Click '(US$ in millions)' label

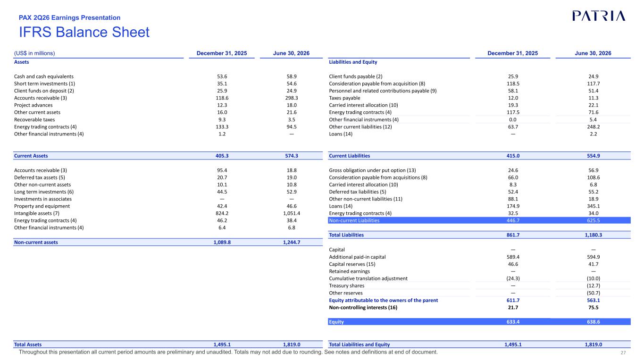pyautogui.click(x=34, y=53)
